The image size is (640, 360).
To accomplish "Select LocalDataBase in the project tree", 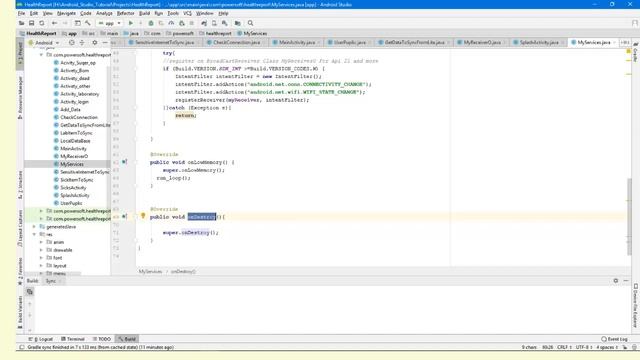I will [75, 141].
